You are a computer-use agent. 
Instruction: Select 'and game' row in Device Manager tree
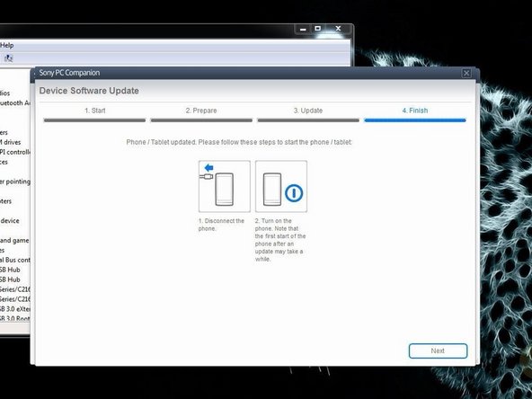[14, 241]
